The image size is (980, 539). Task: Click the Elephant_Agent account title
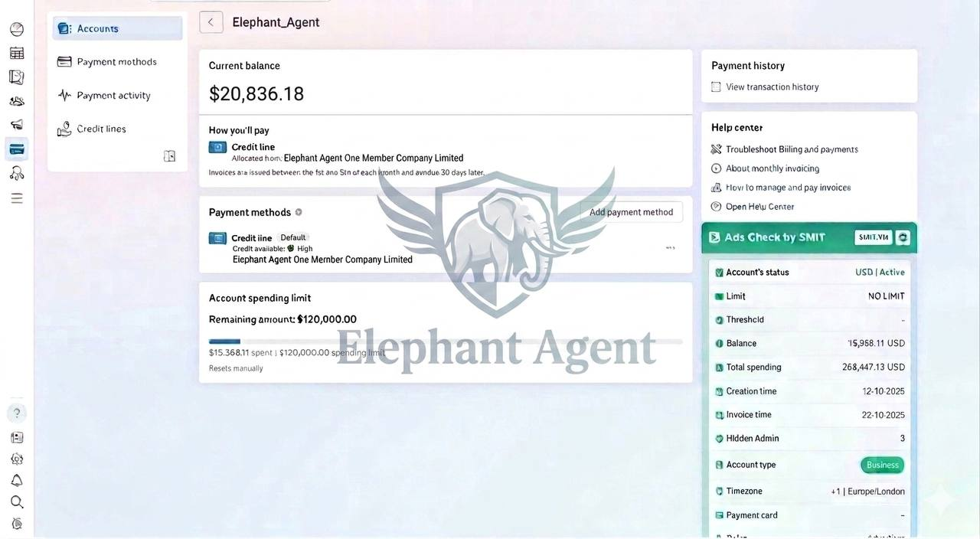coord(276,22)
